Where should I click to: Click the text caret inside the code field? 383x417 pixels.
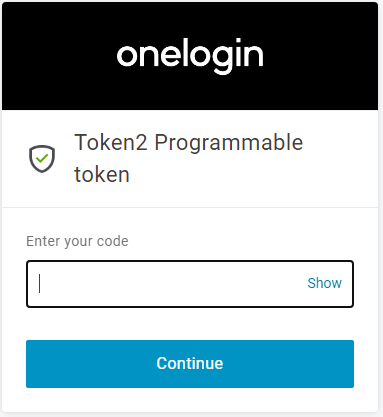pos(40,284)
